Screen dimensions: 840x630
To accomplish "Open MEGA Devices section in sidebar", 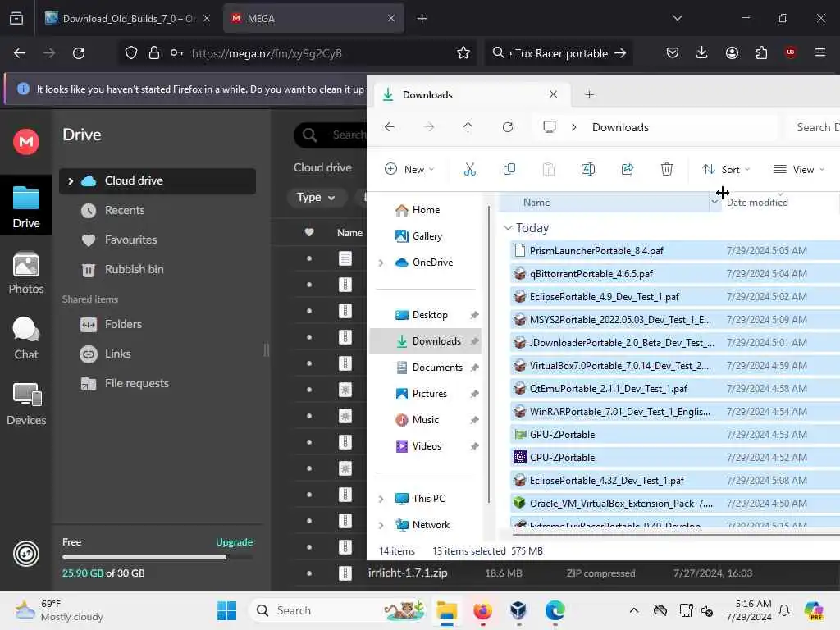I will click(26, 404).
